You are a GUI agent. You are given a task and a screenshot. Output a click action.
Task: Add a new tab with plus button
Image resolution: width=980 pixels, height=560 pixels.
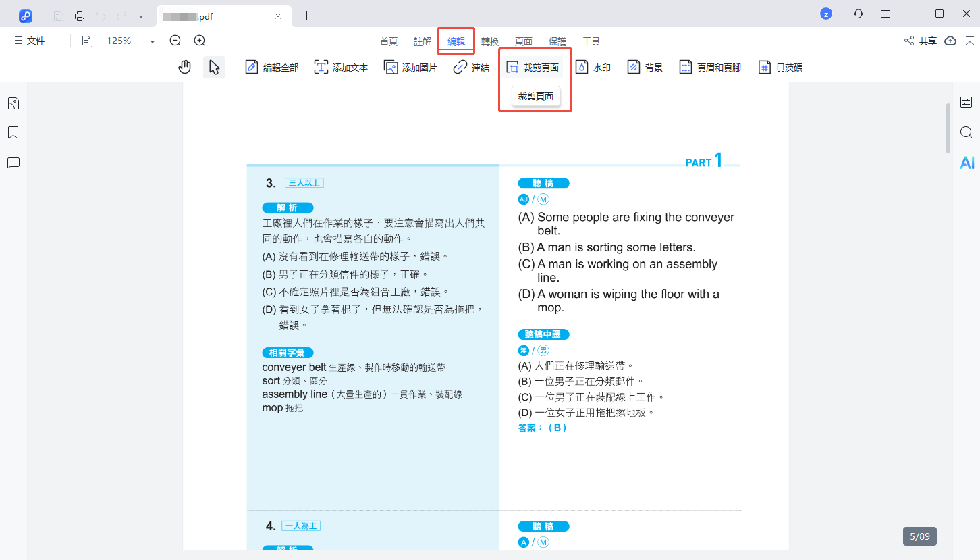(306, 16)
